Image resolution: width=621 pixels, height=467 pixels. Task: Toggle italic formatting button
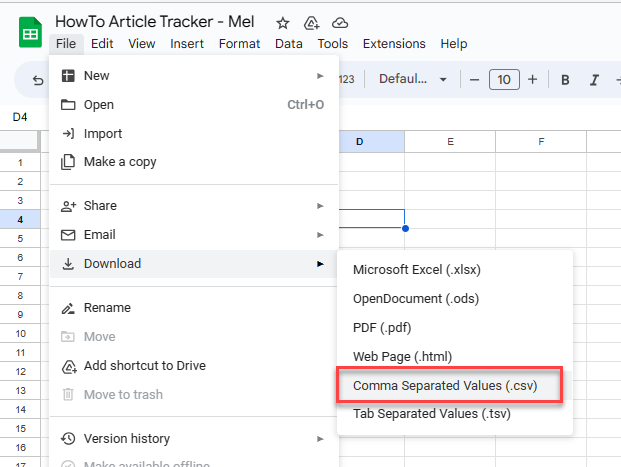pos(594,80)
